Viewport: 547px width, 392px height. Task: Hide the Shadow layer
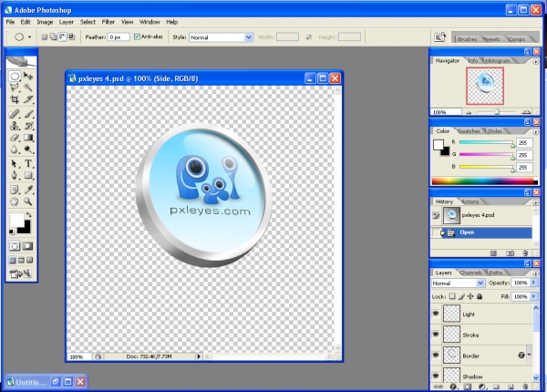pos(436,376)
